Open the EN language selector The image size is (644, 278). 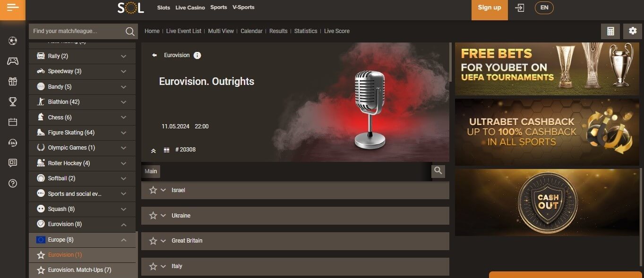coord(544,8)
